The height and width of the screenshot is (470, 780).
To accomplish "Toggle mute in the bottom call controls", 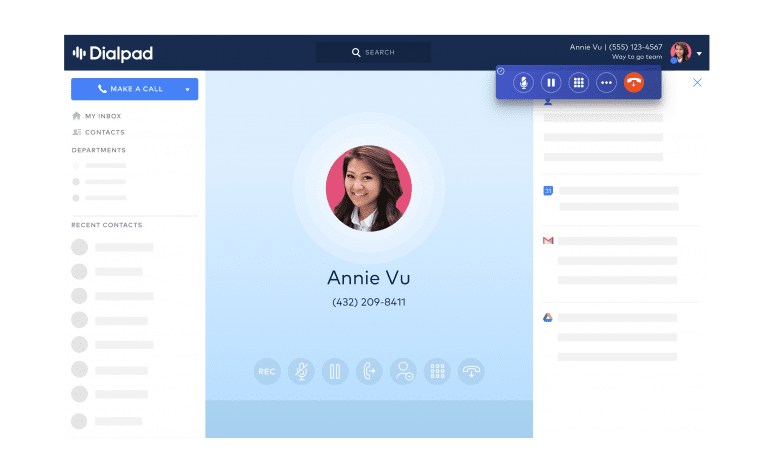I will coord(301,371).
